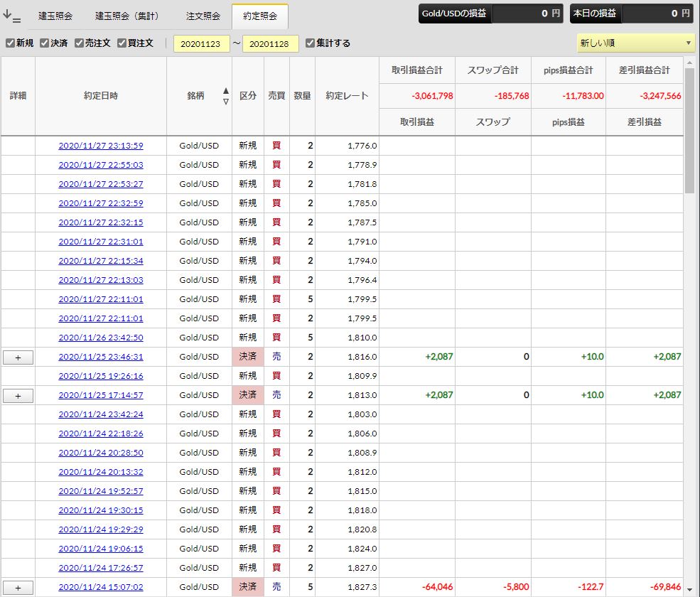Toggle the 集計する checkbox
The width and height of the screenshot is (700, 597).
(x=311, y=43)
